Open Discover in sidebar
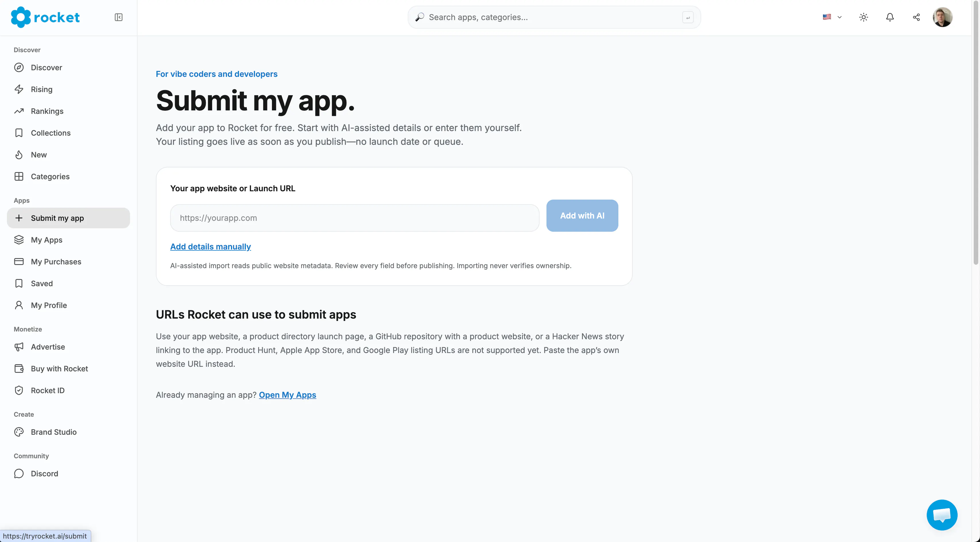Viewport: 980px width, 542px height. tap(68, 67)
